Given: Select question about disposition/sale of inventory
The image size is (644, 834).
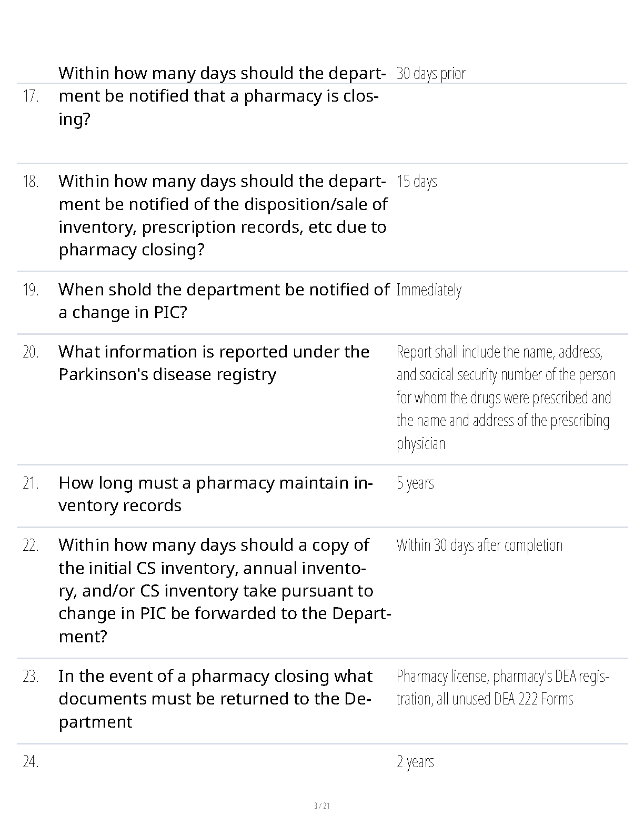Looking at the screenshot, I should (x=224, y=215).
